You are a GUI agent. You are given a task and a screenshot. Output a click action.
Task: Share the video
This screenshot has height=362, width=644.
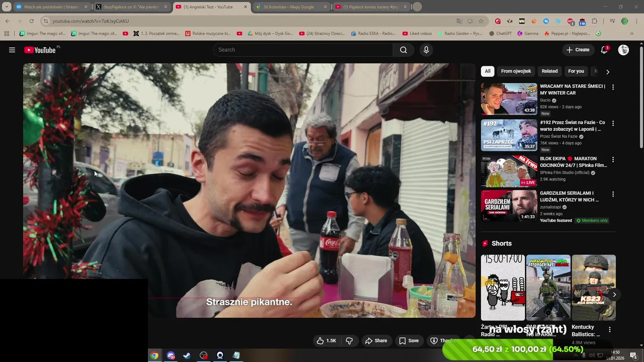[x=376, y=341]
